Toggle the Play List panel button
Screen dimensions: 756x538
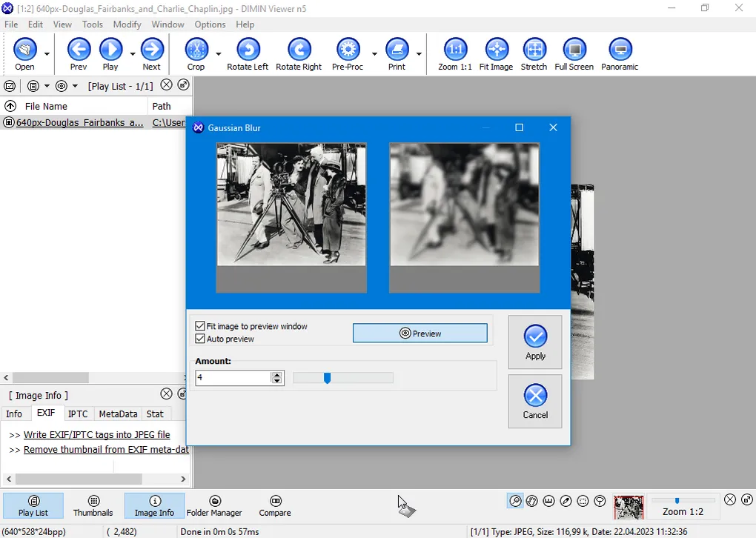pyautogui.click(x=33, y=505)
